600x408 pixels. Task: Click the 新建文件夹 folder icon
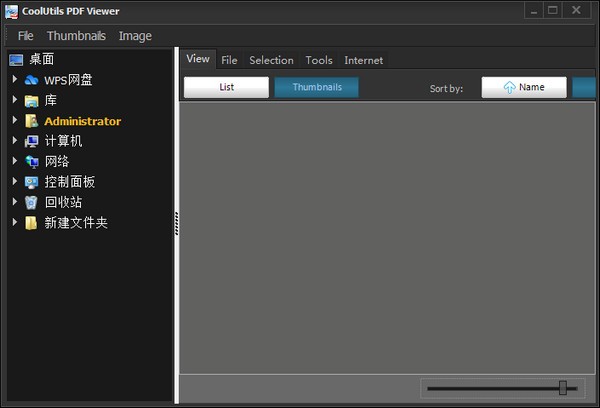(x=31, y=223)
